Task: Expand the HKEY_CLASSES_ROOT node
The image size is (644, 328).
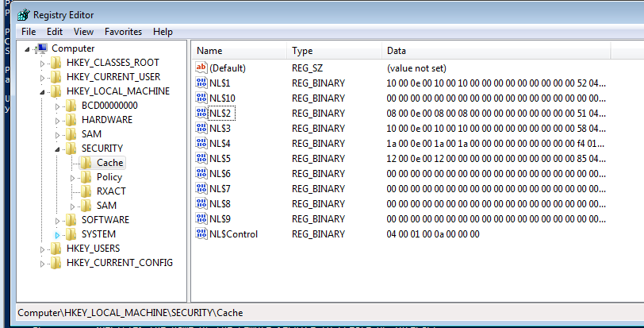Action: point(42,64)
